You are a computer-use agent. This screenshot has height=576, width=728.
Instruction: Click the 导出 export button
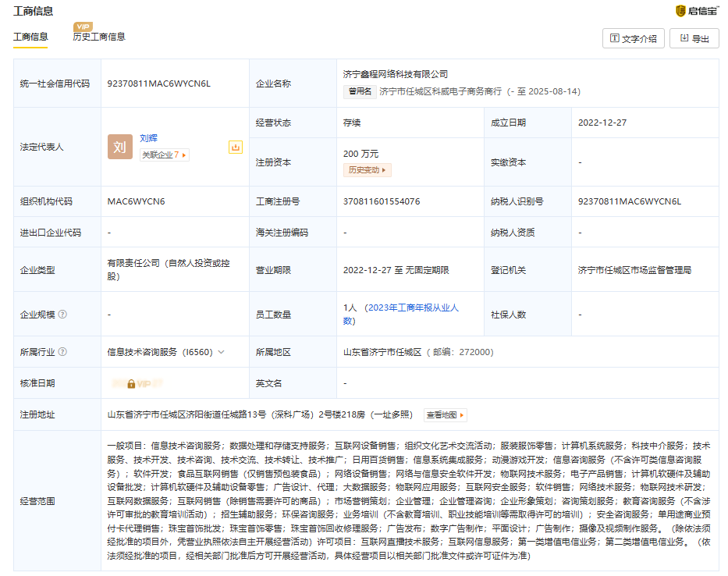(694, 38)
